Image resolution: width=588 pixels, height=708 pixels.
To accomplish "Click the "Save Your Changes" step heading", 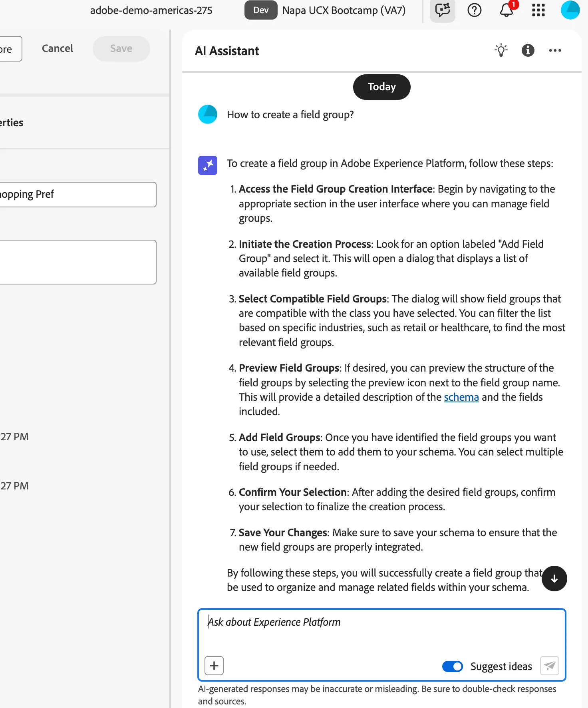I will pyautogui.click(x=283, y=533).
